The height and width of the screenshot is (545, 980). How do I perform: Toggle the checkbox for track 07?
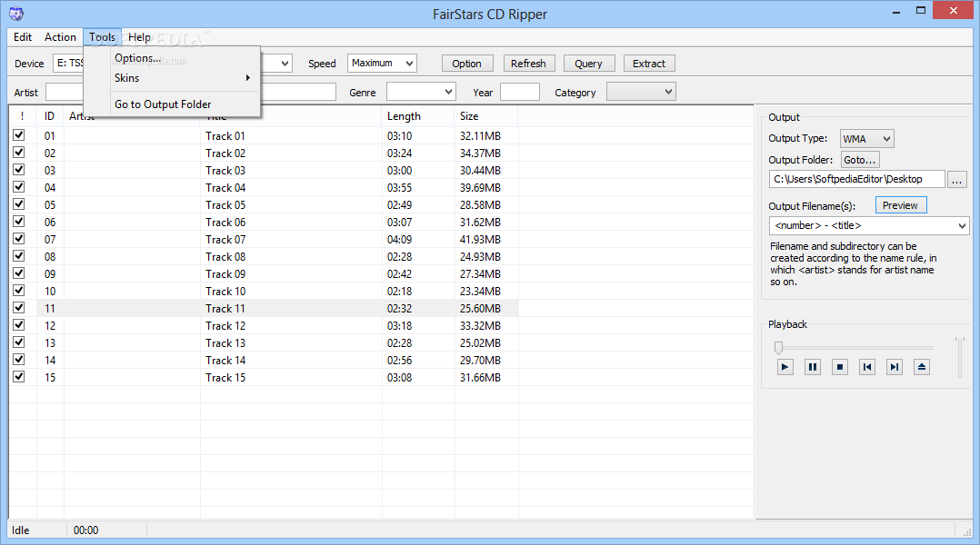click(x=19, y=239)
